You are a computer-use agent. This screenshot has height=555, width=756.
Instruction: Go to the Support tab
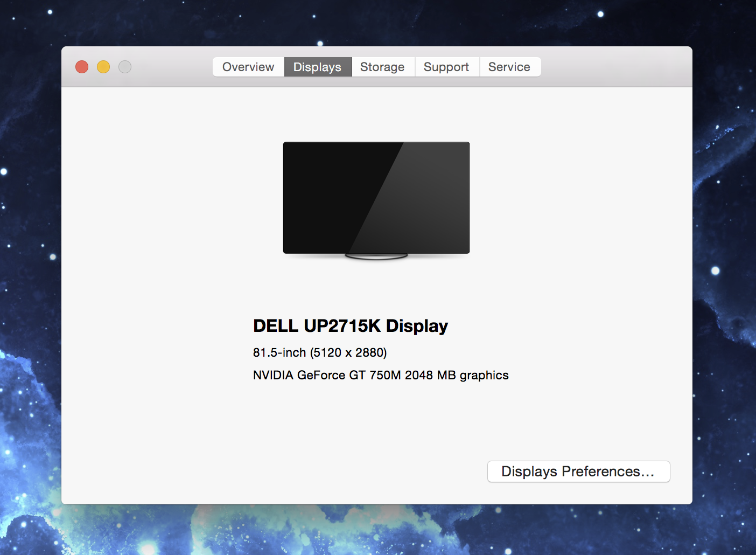447,67
